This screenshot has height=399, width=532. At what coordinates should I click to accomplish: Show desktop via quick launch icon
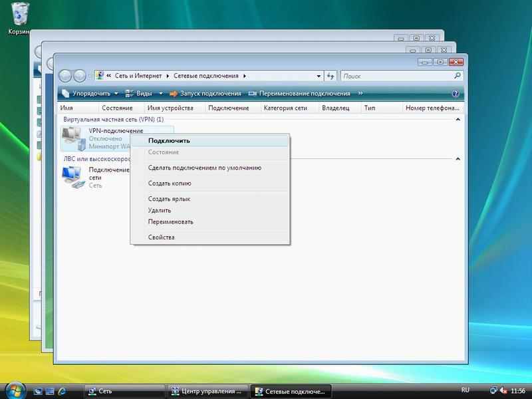[38, 391]
